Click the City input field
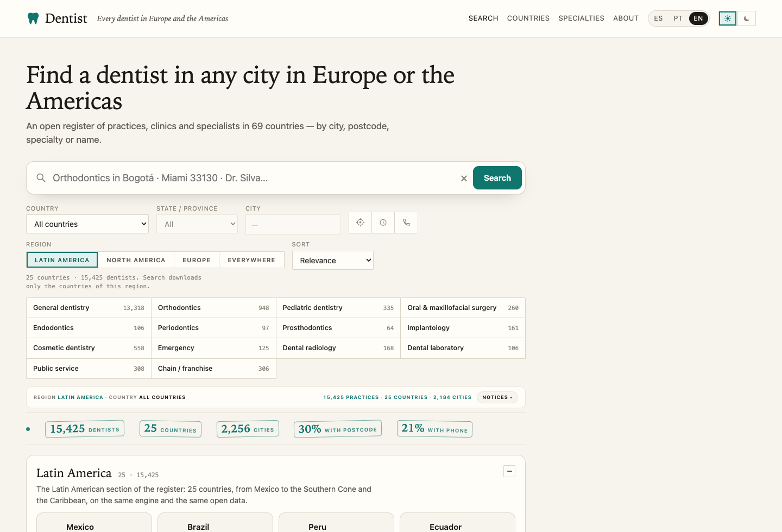This screenshot has height=532, width=782. [293, 224]
